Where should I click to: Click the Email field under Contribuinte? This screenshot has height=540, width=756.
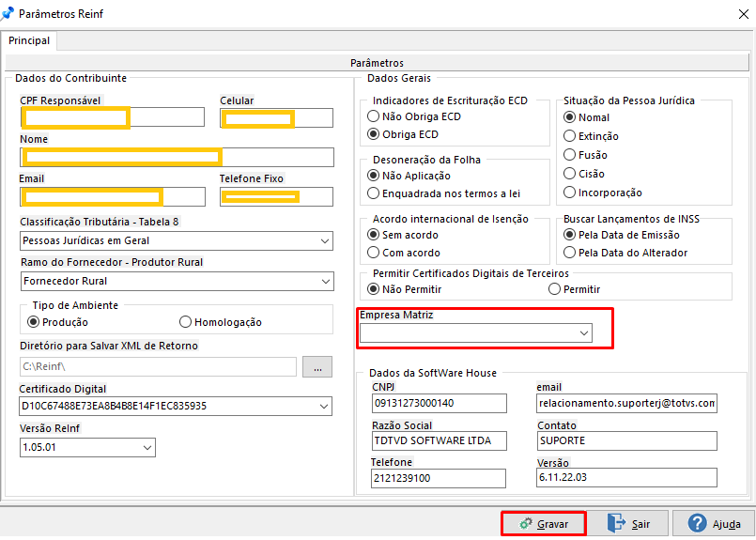pos(113,196)
